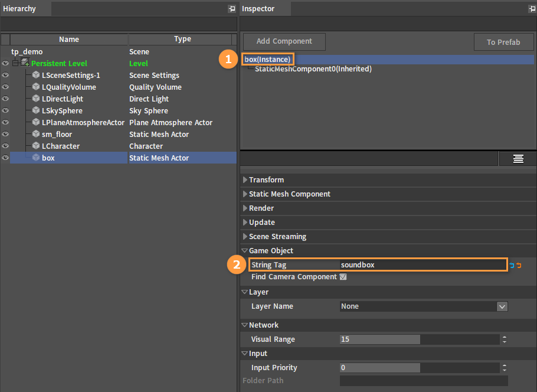Click the Folder Path input field
Image resolution: width=537 pixels, height=392 pixels.
[424, 381]
